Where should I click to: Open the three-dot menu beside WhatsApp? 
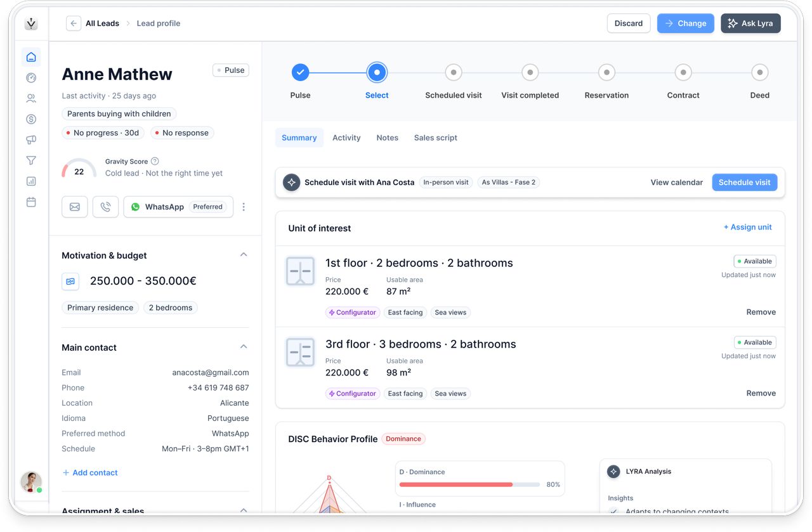244,207
